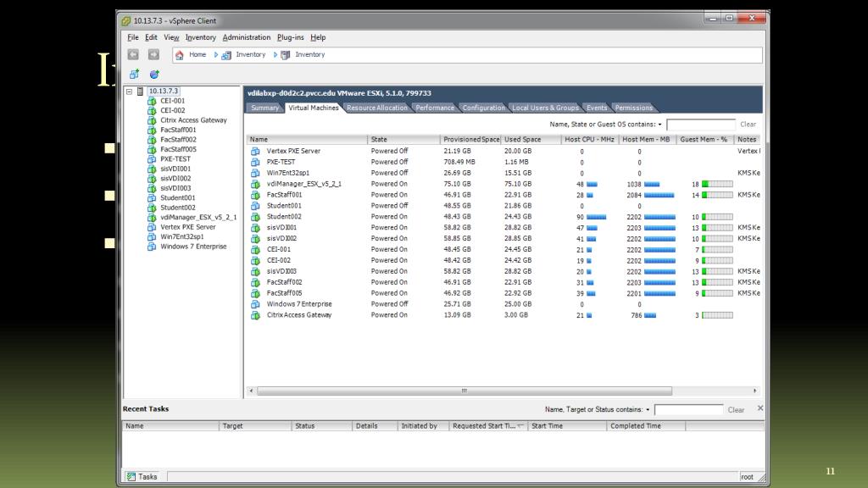Click the Student001 VM icon in the tree
Viewport: 868px width, 488px height.
pos(152,197)
